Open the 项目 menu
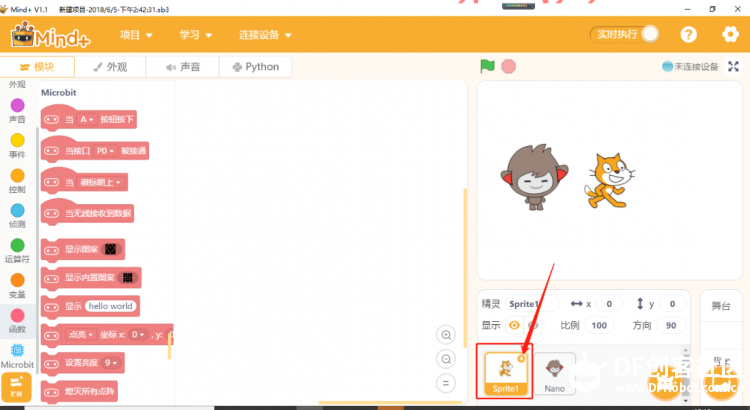This screenshot has height=410, width=750. (x=136, y=35)
